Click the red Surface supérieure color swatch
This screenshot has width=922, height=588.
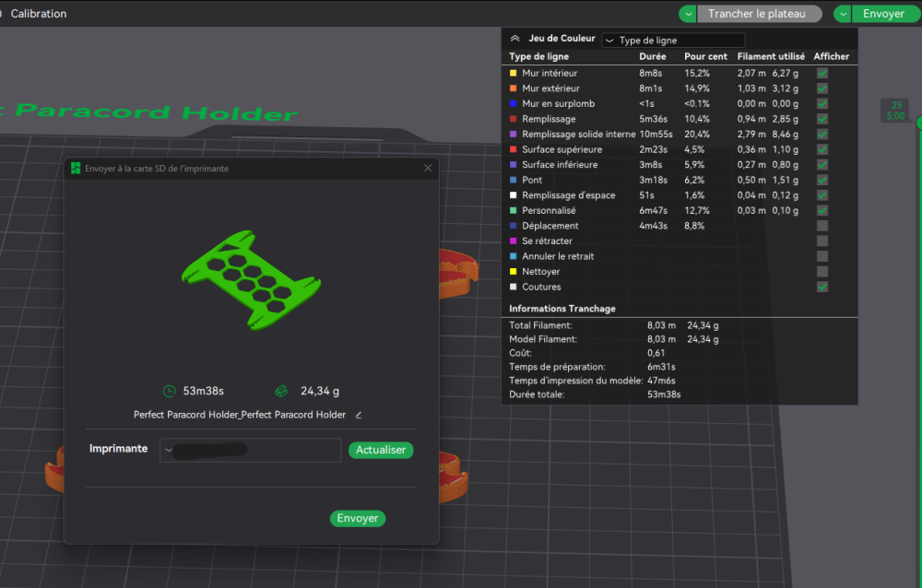click(x=513, y=149)
